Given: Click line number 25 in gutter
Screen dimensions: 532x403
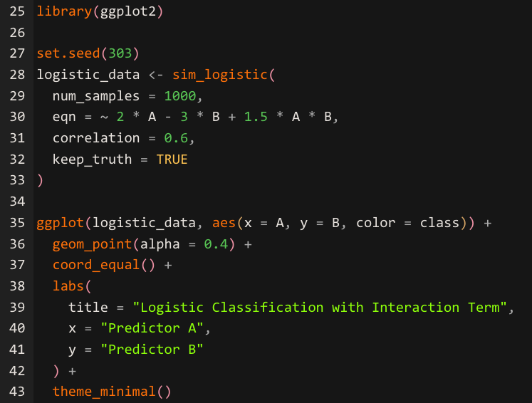Looking at the screenshot, I should tap(17, 11).
